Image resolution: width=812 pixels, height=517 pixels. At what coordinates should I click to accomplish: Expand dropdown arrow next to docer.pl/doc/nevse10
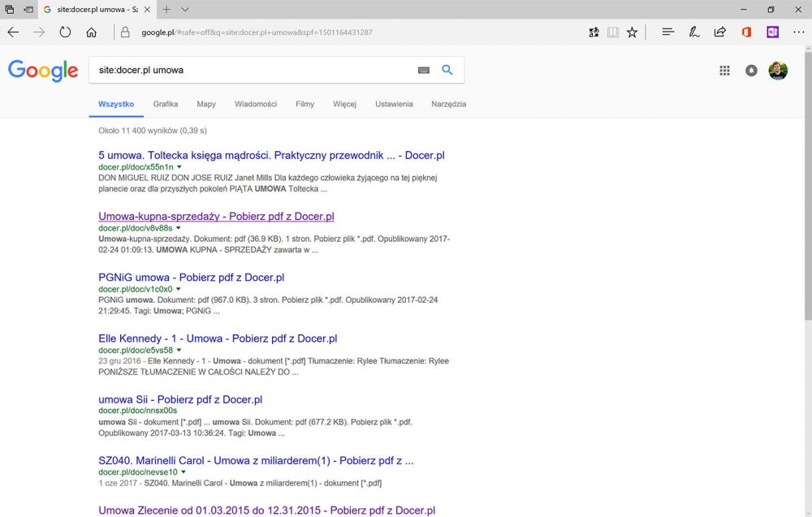pyautogui.click(x=184, y=472)
